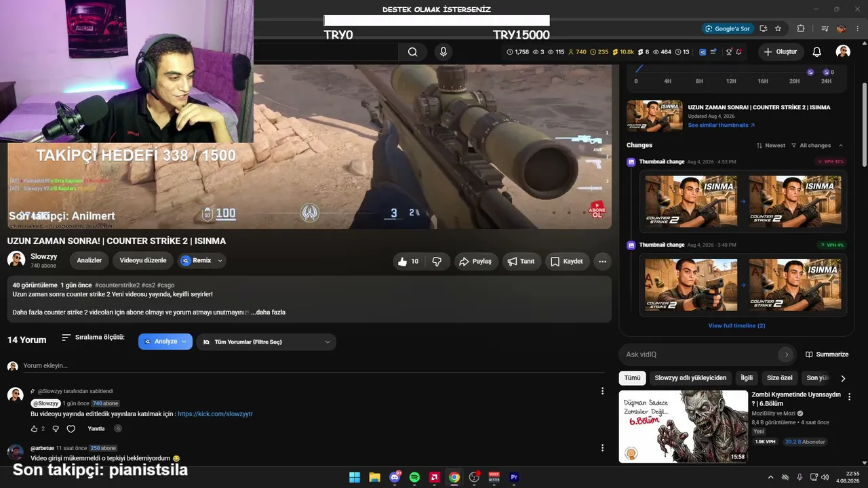Open the vidIQ alert bell in the stats bar

coord(739,52)
